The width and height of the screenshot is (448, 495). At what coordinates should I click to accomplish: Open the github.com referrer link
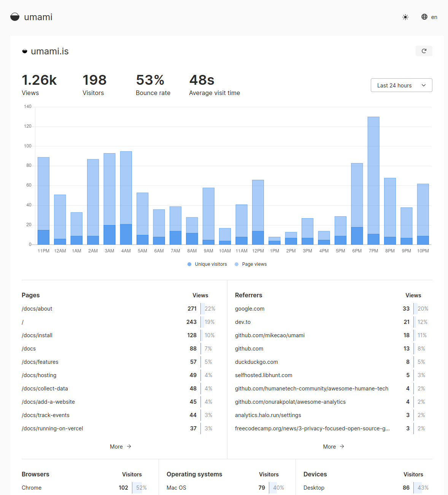249,349
